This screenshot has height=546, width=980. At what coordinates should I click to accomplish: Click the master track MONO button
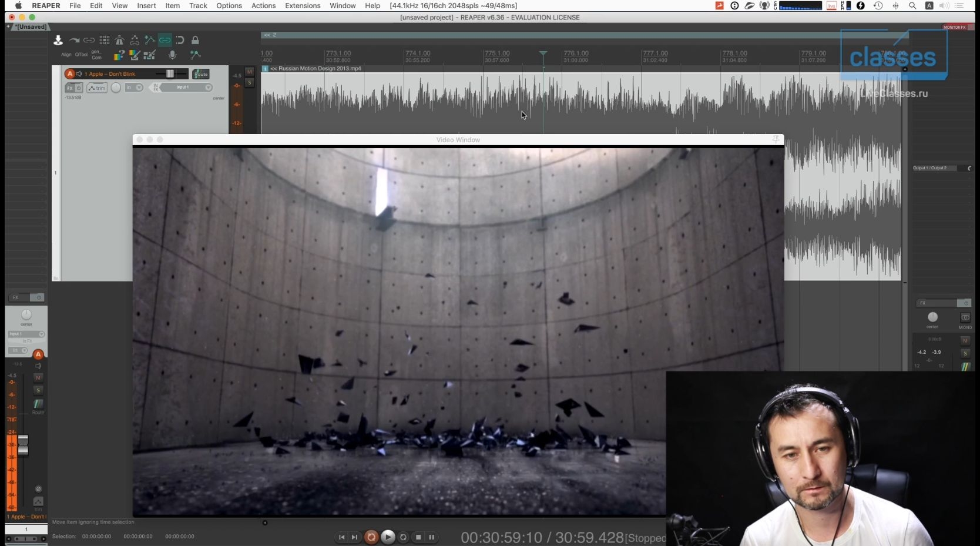965,318
